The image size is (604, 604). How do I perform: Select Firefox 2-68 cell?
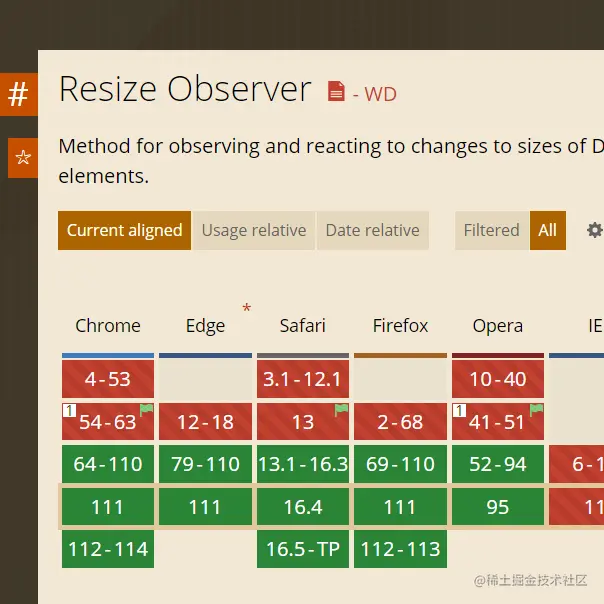point(400,422)
